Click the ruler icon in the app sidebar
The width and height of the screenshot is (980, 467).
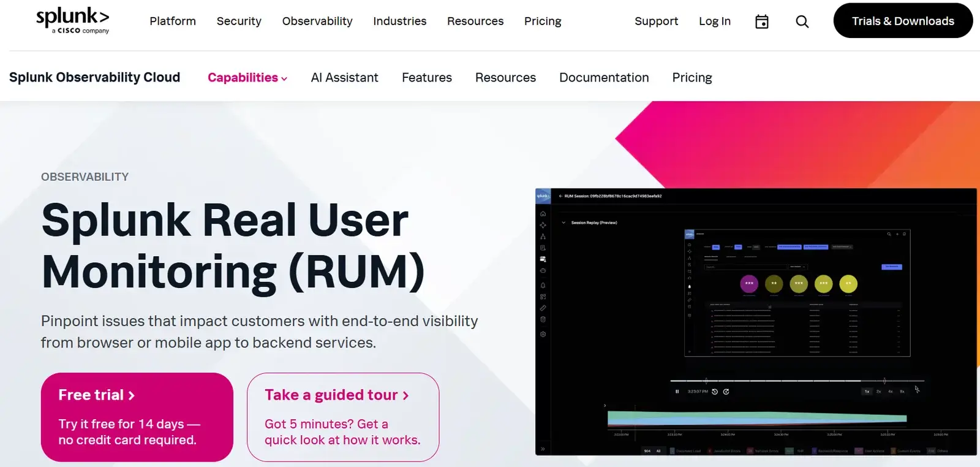(x=543, y=308)
